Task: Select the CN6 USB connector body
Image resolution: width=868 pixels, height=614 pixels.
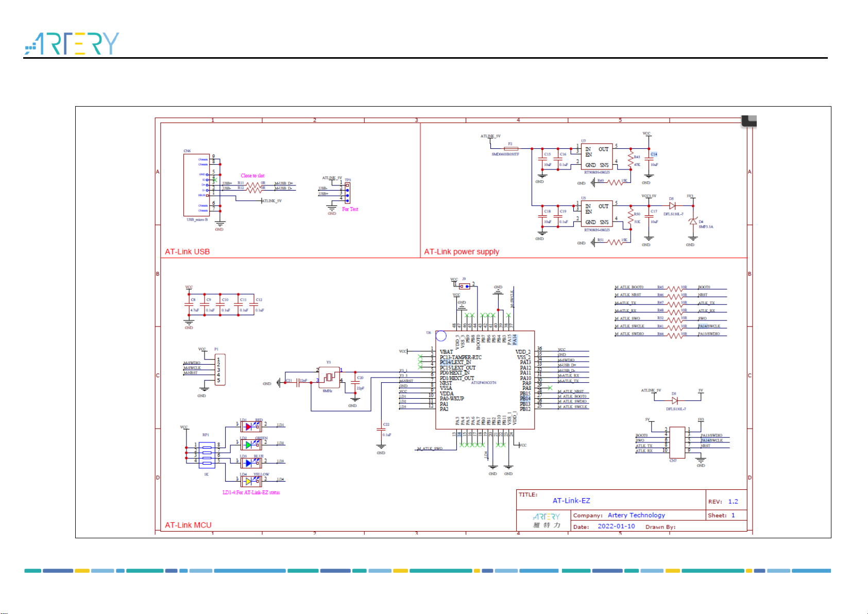Action: (x=196, y=184)
